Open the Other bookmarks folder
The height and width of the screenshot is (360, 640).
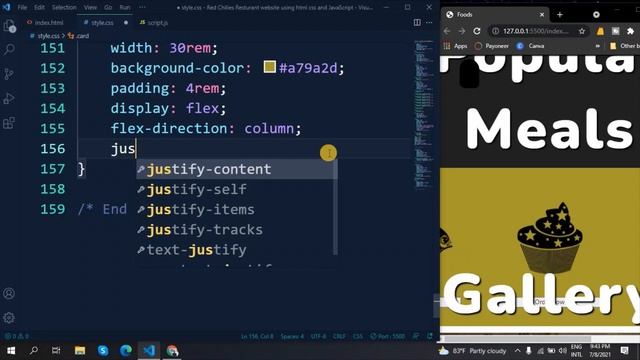point(624,46)
